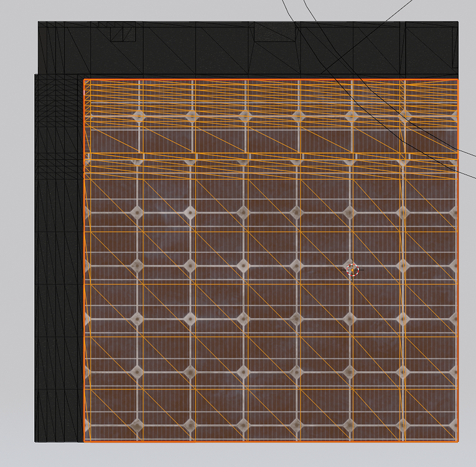Select the orange-outlined textured tile mesh
Viewport: 476px width, 467px height.
click(x=271, y=260)
